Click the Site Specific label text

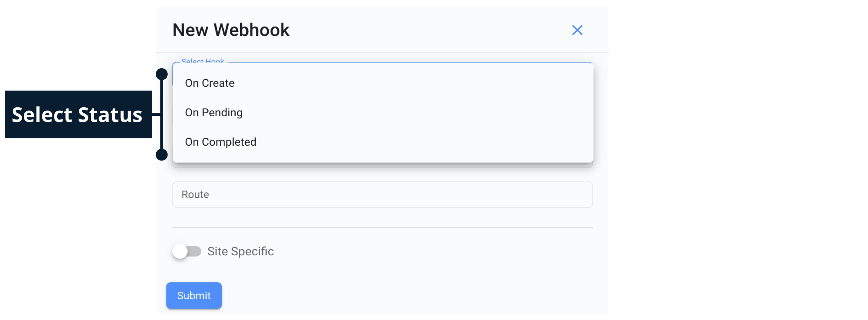[241, 251]
